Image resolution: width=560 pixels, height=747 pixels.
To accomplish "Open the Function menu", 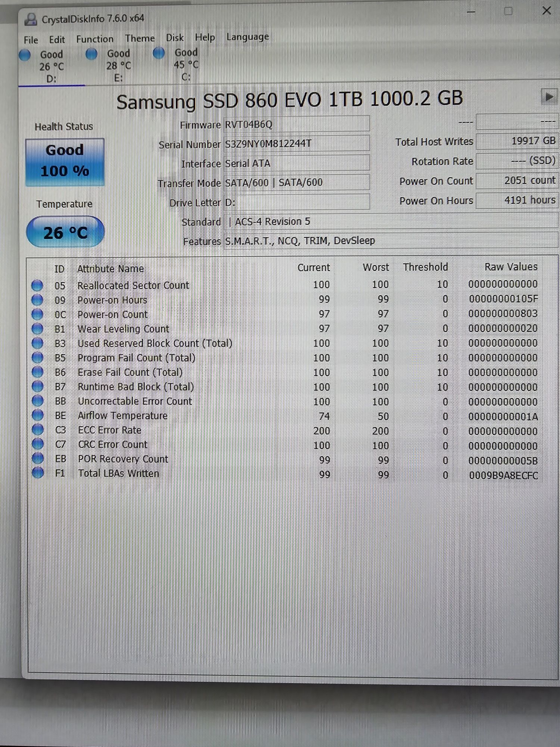I will (x=95, y=39).
